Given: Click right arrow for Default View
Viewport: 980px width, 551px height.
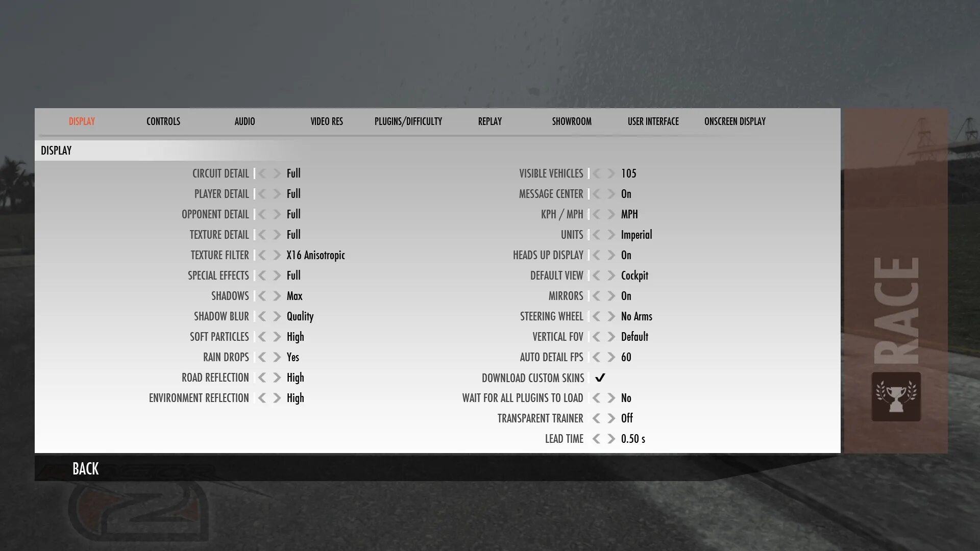Looking at the screenshot, I should (x=611, y=275).
